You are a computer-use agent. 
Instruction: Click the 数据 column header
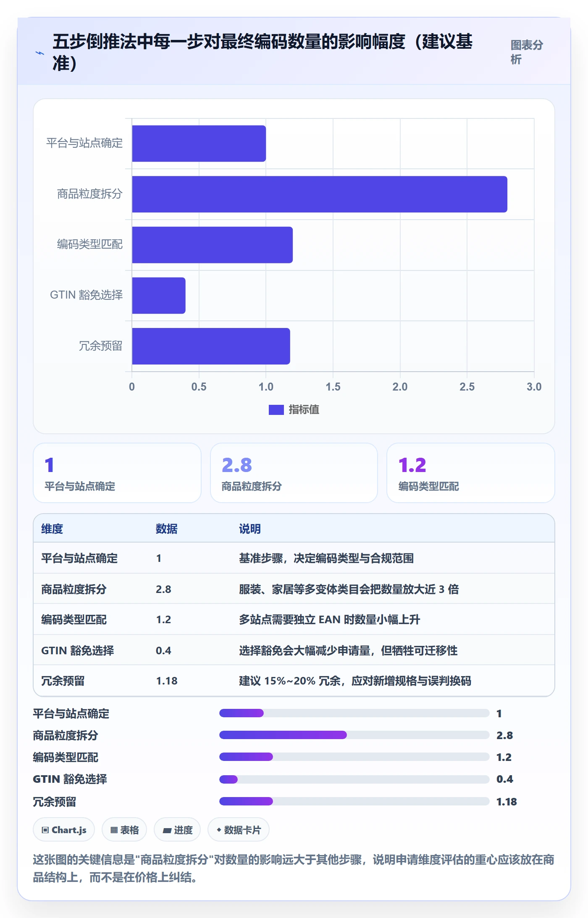pyautogui.click(x=167, y=529)
